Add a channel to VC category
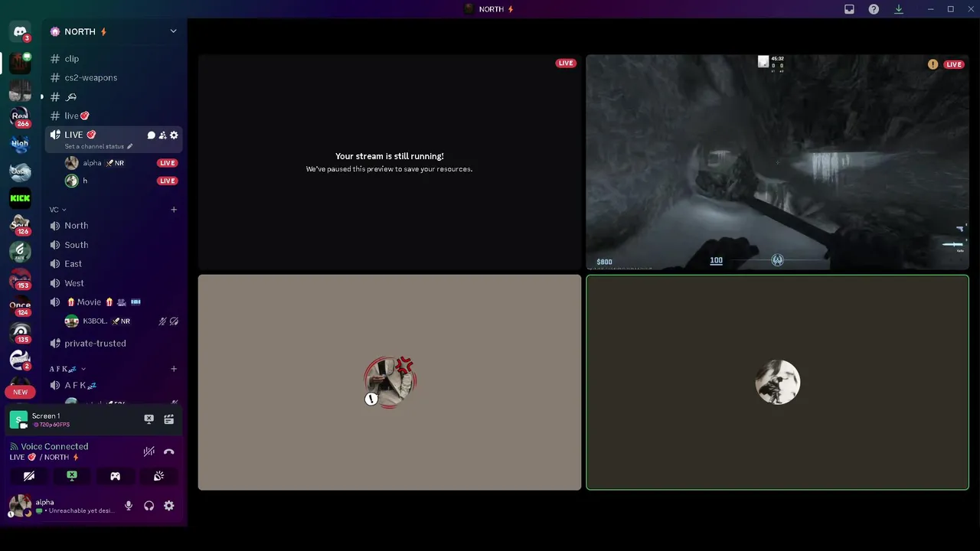980x551 pixels. pyautogui.click(x=174, y=210)
